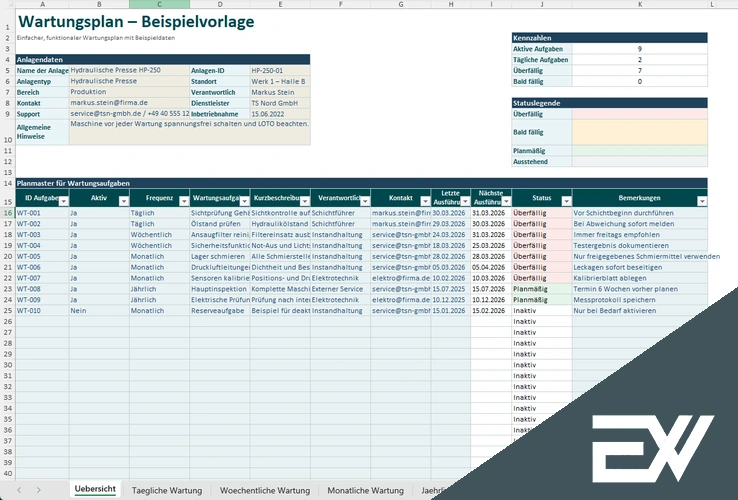Image resolution: width=738 pixels, height=500 pixels.
Task: Select remark 'Kalibrierblatt ablegen'
Action: pos(640,278)
